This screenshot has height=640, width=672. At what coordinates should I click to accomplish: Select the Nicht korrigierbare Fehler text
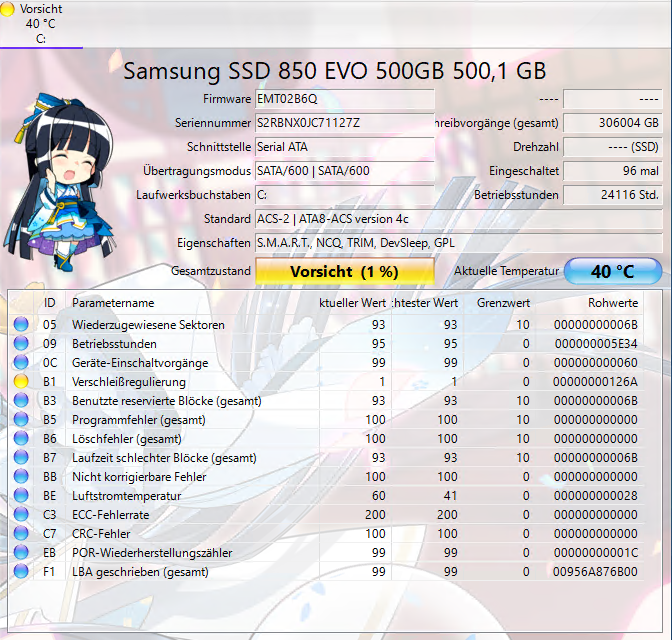139,477
